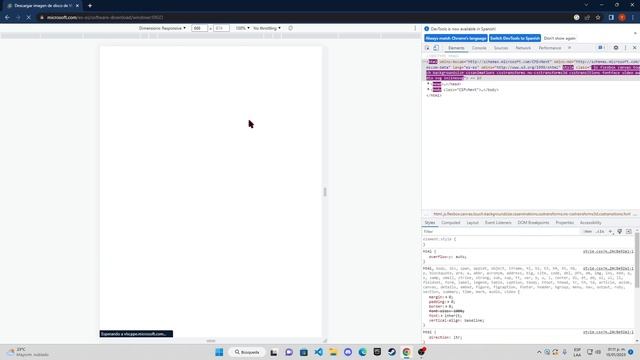640x360 pixels.
Task: Bookmark this page with star icon
Action: [x=598, y=18]
